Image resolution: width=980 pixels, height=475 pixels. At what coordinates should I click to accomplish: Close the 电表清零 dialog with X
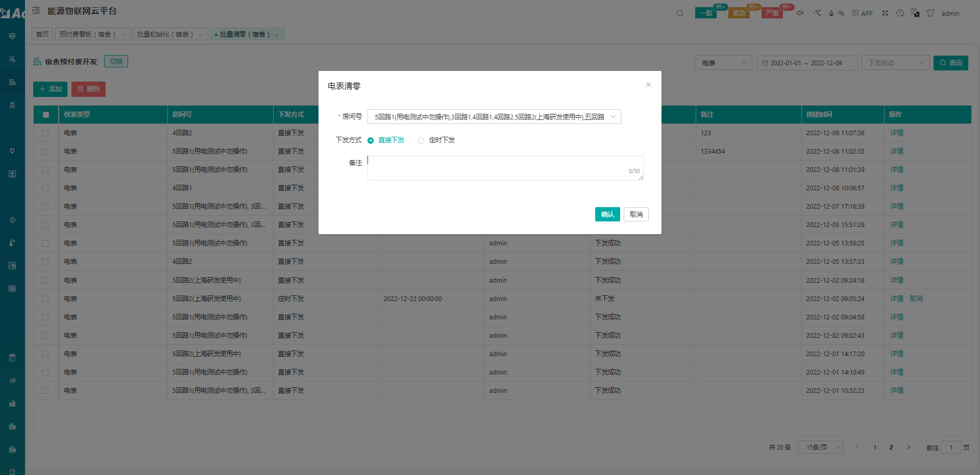pyautogui.click(x=648, y=85)
